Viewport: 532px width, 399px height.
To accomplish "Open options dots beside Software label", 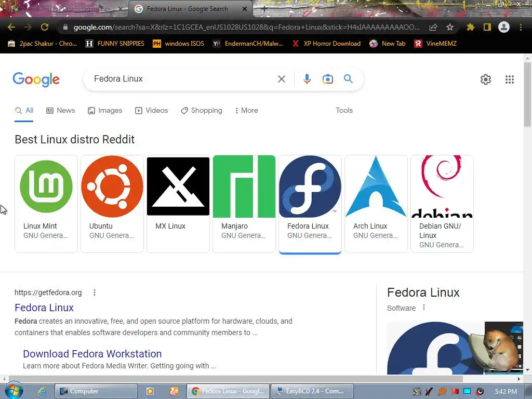I will coord(424,308).
